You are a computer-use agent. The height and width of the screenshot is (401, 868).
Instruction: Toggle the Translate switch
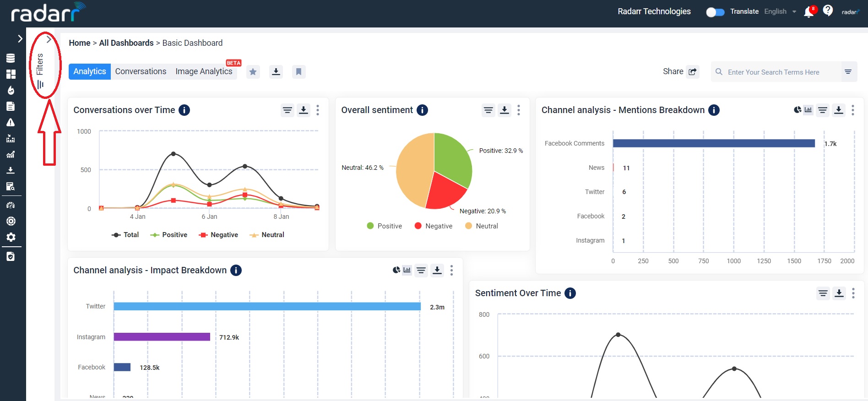pos(715,12)
